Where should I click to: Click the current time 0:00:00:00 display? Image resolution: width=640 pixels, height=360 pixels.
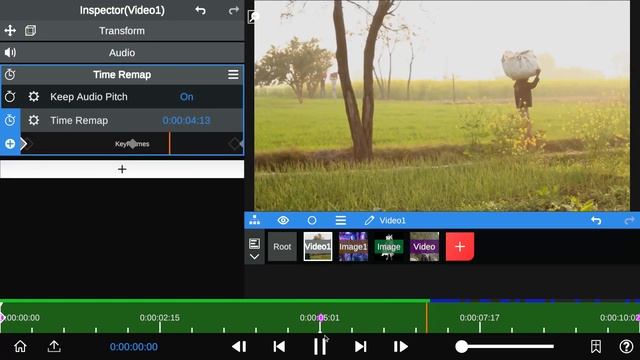133,347
